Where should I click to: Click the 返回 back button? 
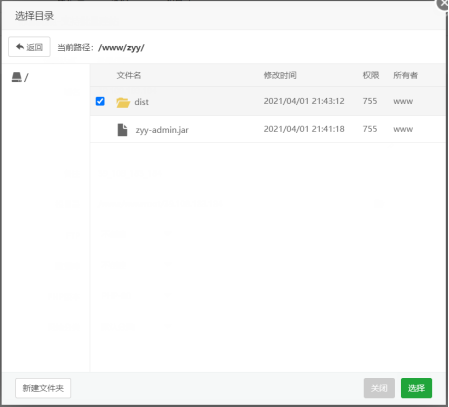(x=29, y=47)
